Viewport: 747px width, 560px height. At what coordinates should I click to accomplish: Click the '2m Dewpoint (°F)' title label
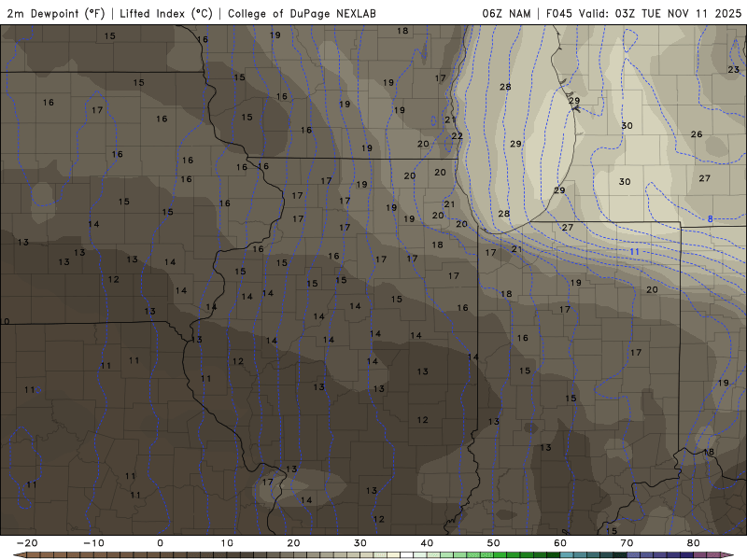click(55, 13)
